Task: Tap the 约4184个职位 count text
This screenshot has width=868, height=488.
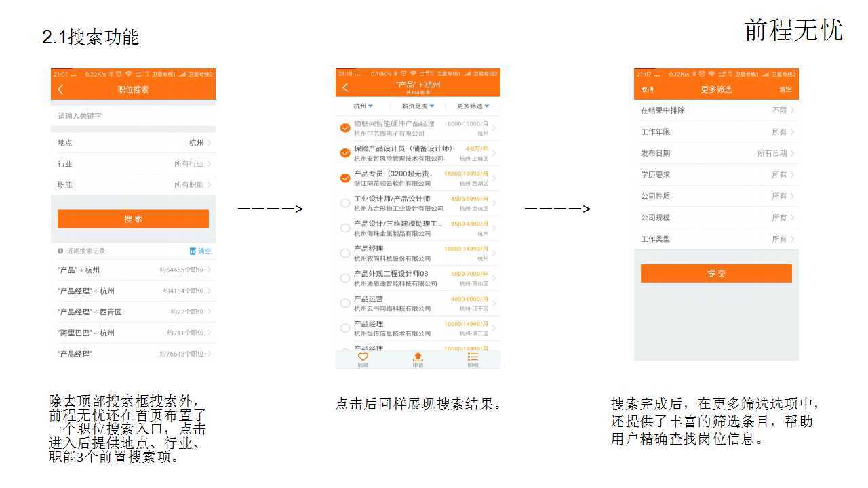Action: click(x=183, y=291)
